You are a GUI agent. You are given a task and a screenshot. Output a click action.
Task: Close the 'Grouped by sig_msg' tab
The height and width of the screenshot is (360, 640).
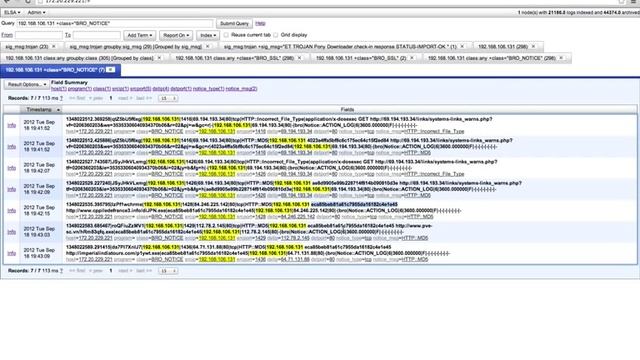tap(207, 47)
